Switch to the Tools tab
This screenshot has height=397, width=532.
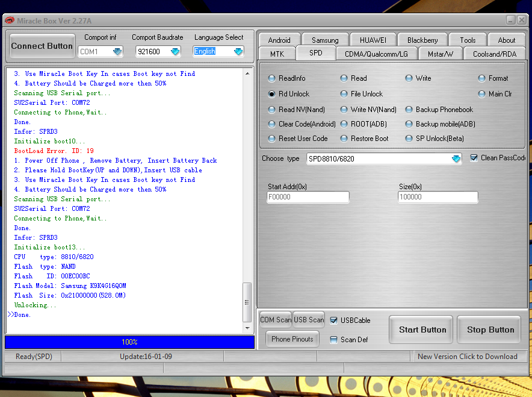pos(468,40)
